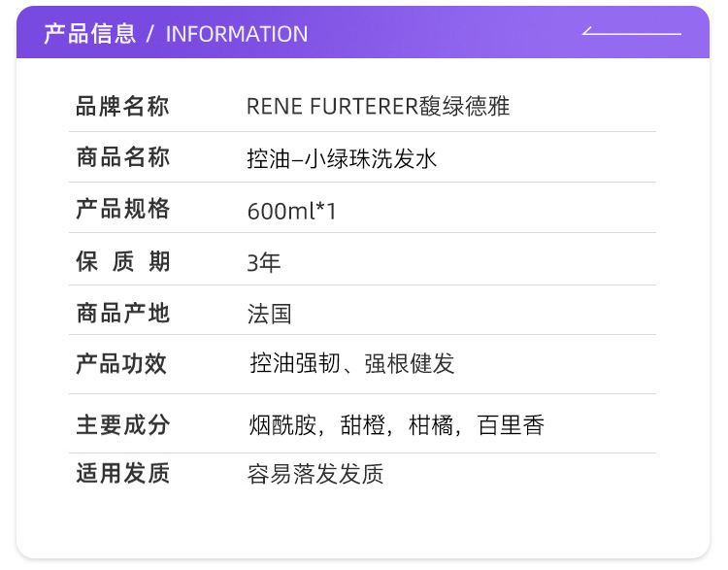Select the 适用发质 row label
Image resolution: width=728 pixels, height=570 pixels.
tap(123, 474)
